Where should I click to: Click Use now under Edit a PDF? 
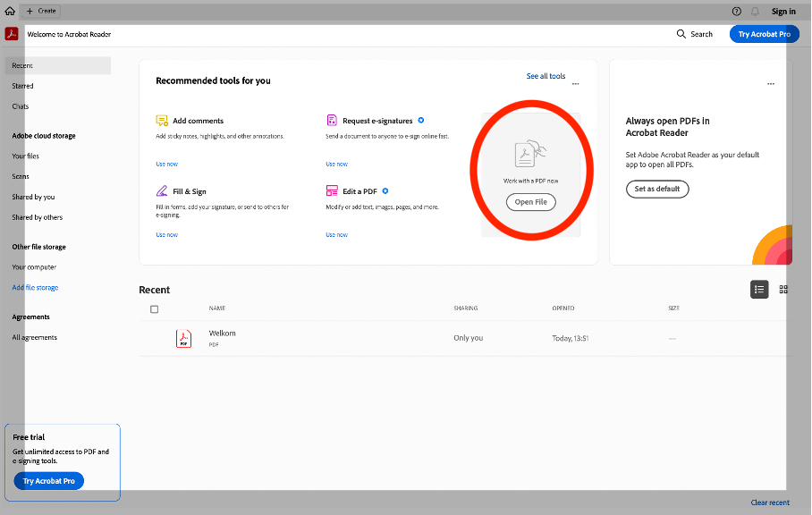(x=336, y=235)
